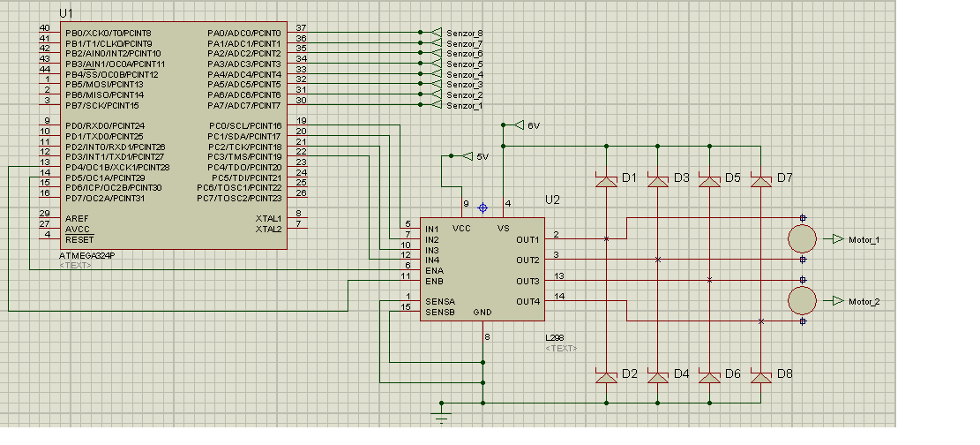Click the VS pin on L298
980x445 pixels.
pyautogui.click(x=503, y=229)
